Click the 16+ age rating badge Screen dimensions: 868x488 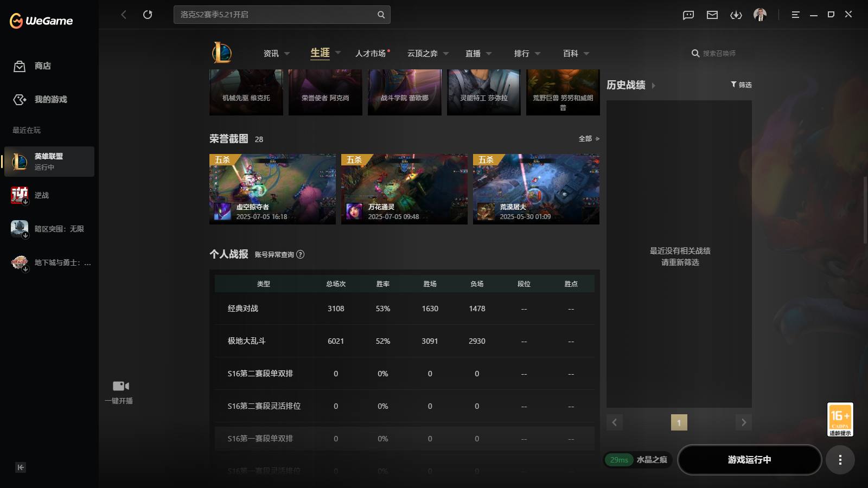(840, 419)
